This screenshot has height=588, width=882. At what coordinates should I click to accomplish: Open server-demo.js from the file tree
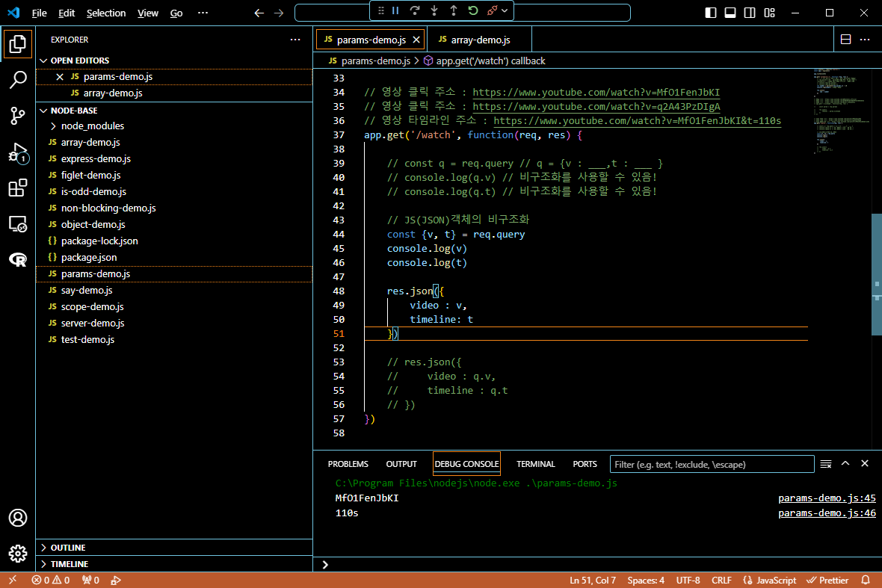(174, 324)
